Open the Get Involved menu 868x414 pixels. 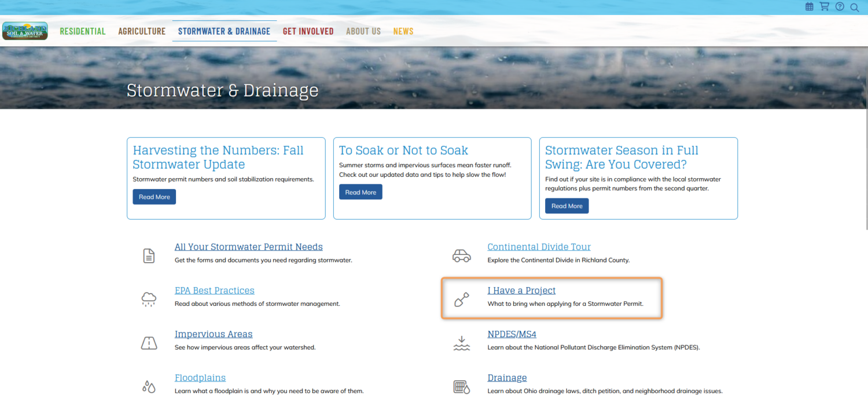coord(308,31)
